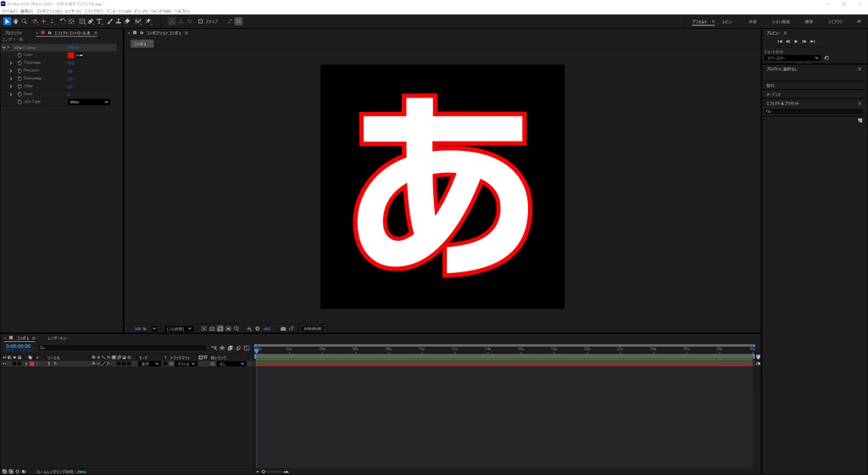Screen dimensions: 868x475
Task: Click the reset exposure icon in viewer
Action: 258,329
